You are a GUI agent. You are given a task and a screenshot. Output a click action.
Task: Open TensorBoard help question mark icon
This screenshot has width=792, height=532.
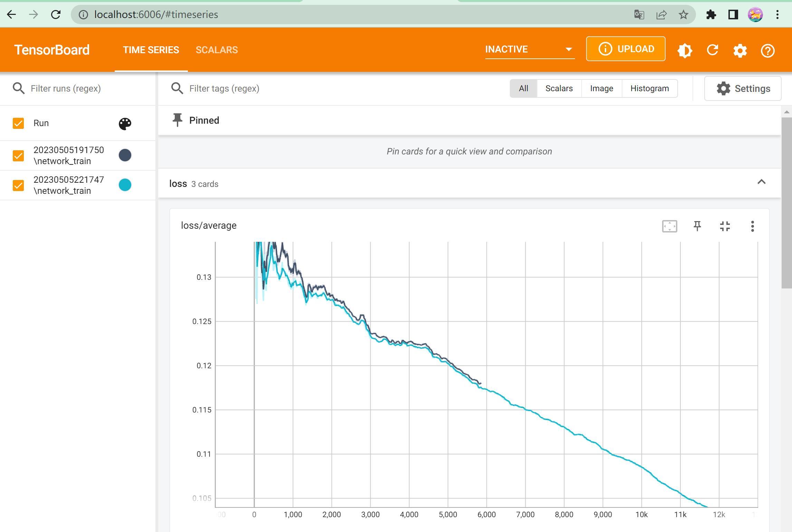tap(767, 51)
